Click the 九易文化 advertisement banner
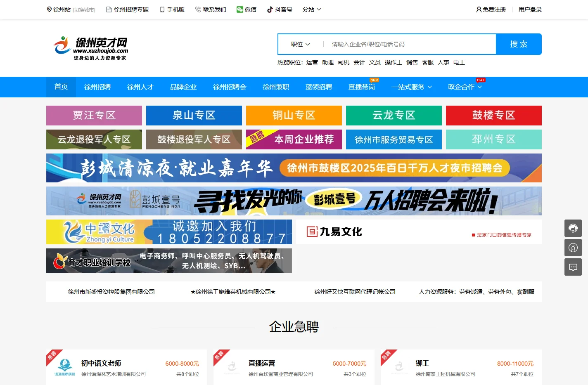Screen dimensions: 588x385 click(419, 232)
